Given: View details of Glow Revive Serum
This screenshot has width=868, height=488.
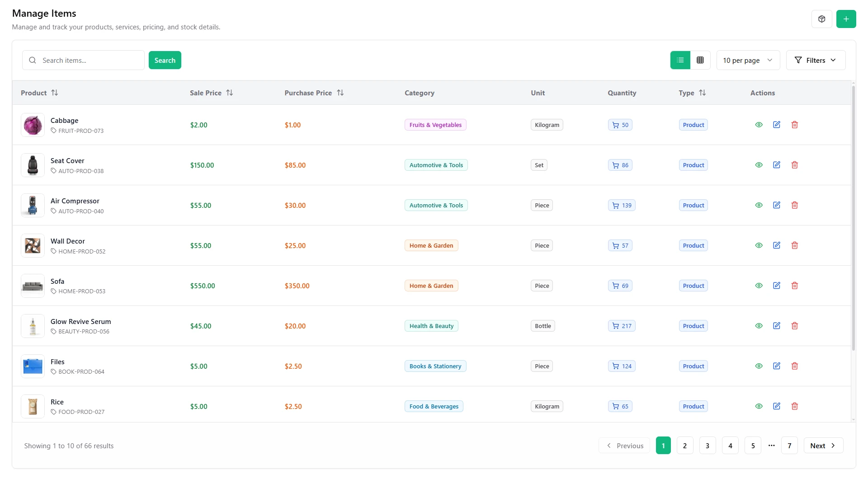Looking at the screenshot, I should (759, 326).
